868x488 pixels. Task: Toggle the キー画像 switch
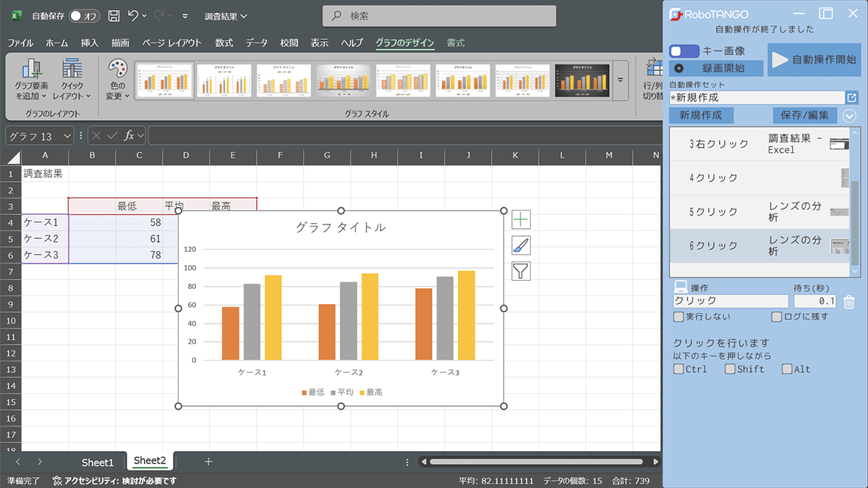(x=684, y=51)
